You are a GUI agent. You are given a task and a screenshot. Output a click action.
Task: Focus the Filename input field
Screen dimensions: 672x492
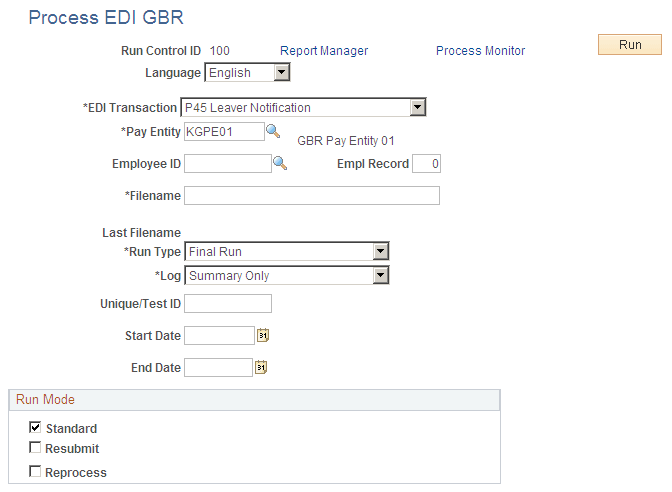[x=312, y=195]
